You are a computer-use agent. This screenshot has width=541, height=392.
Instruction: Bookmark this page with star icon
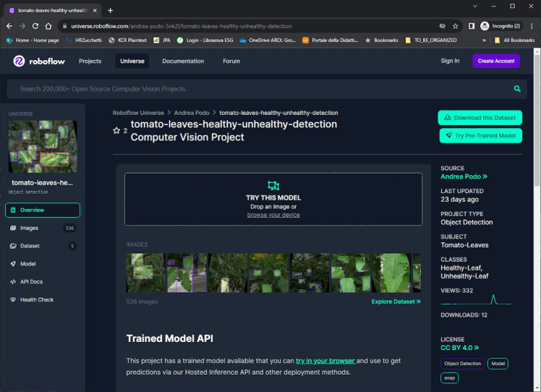point(455,26)
